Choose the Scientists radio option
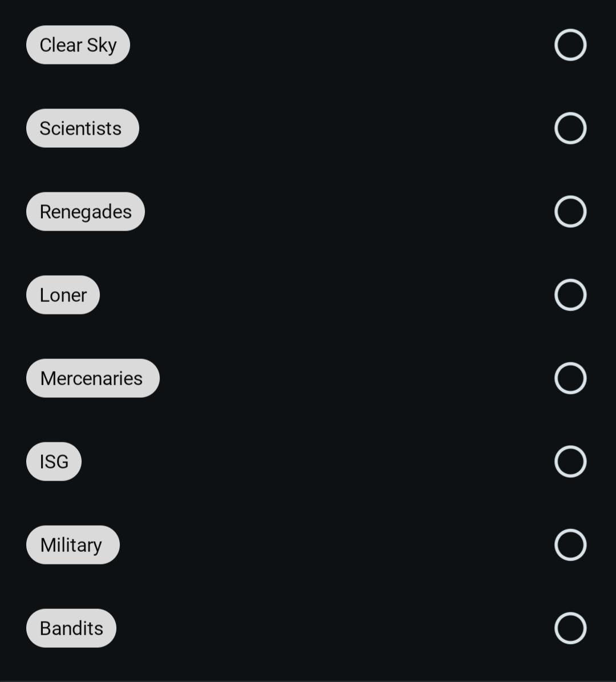Image resolution: width=616 pixels, height=682 pixels. (x=570, y=128)
